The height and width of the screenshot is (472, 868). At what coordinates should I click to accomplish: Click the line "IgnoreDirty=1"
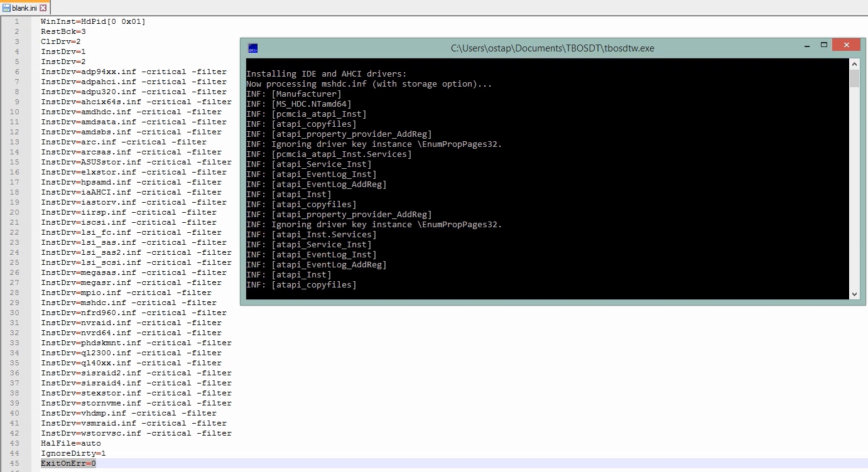tap(73, 453)
